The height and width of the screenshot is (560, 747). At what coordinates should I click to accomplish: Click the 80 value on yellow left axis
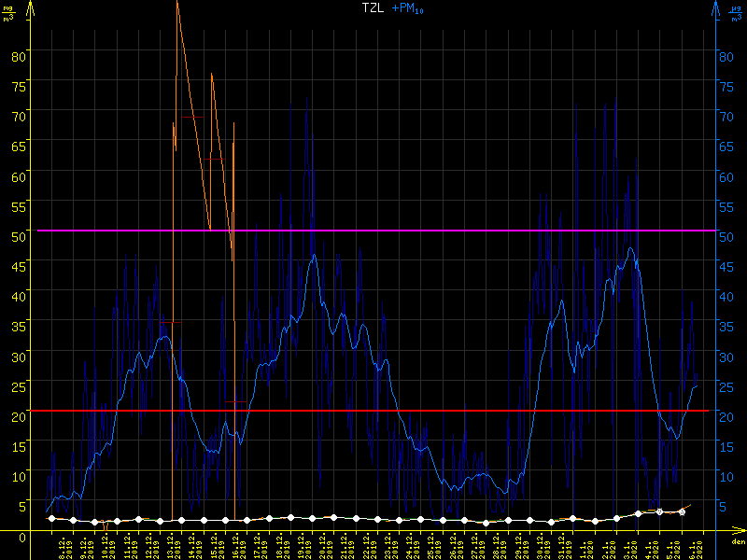click(18, 55)
